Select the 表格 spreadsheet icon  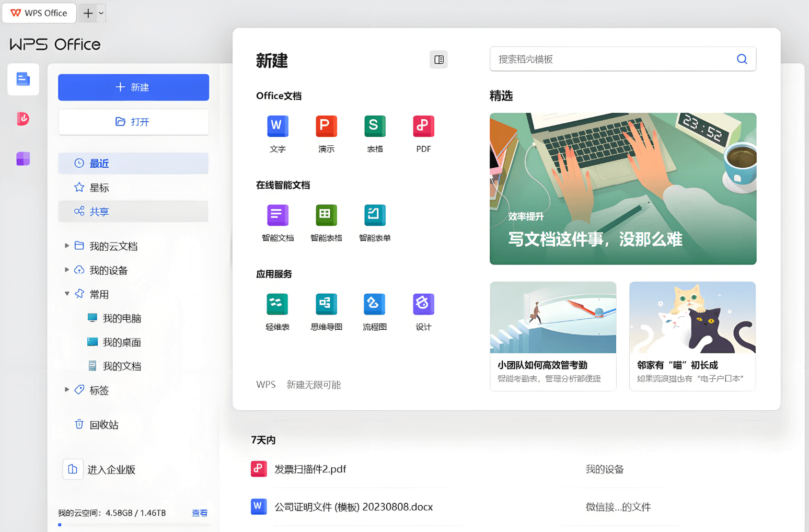pos(374,133)
